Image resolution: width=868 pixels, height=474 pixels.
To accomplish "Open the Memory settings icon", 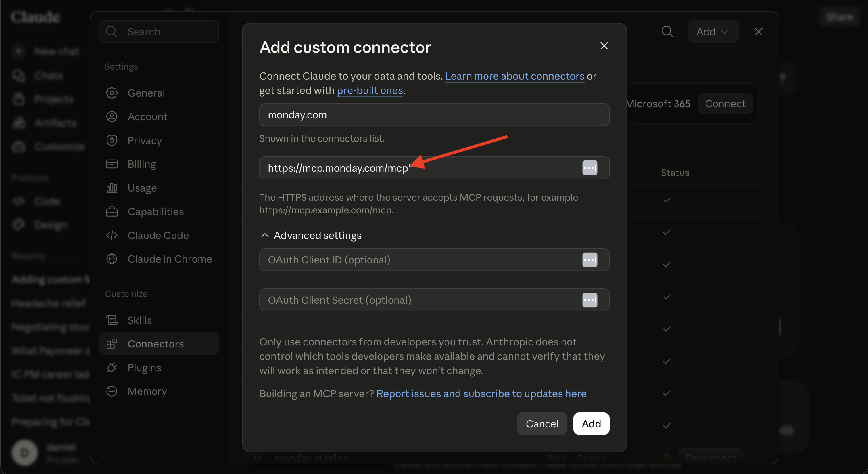I will click(112, 391).
